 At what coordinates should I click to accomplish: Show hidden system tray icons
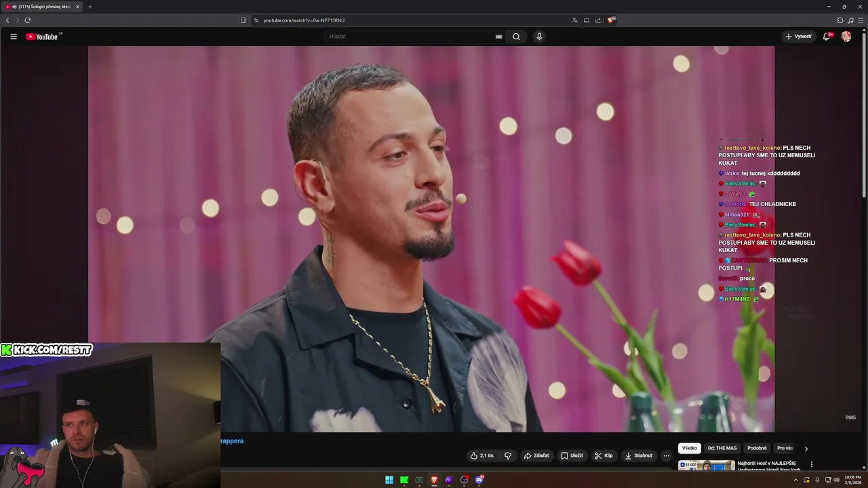click(795, 480)
